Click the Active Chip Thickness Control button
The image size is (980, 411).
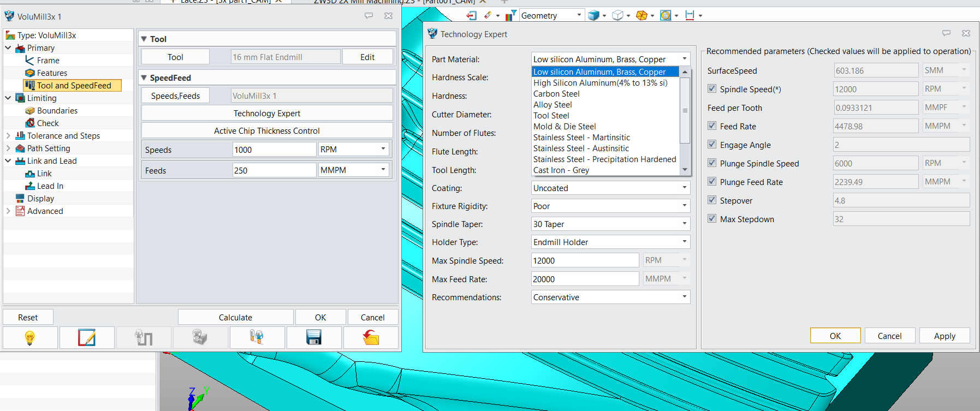[x=267, y=131]
